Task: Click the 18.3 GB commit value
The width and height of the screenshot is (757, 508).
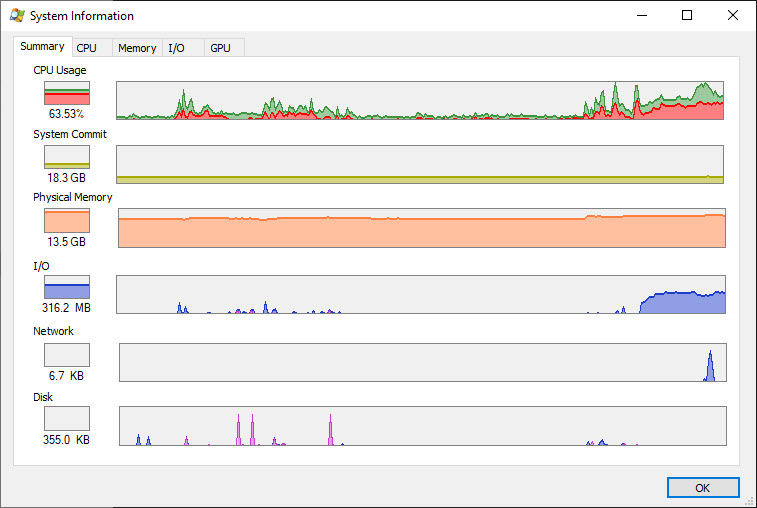Action: coord(67,178)
